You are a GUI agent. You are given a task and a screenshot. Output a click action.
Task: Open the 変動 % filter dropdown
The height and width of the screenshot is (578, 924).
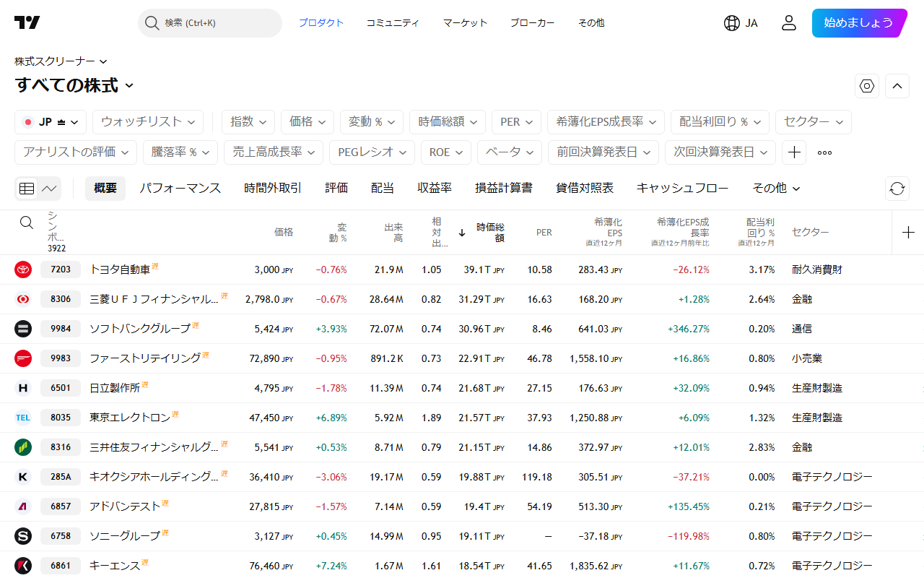[372, 122]
